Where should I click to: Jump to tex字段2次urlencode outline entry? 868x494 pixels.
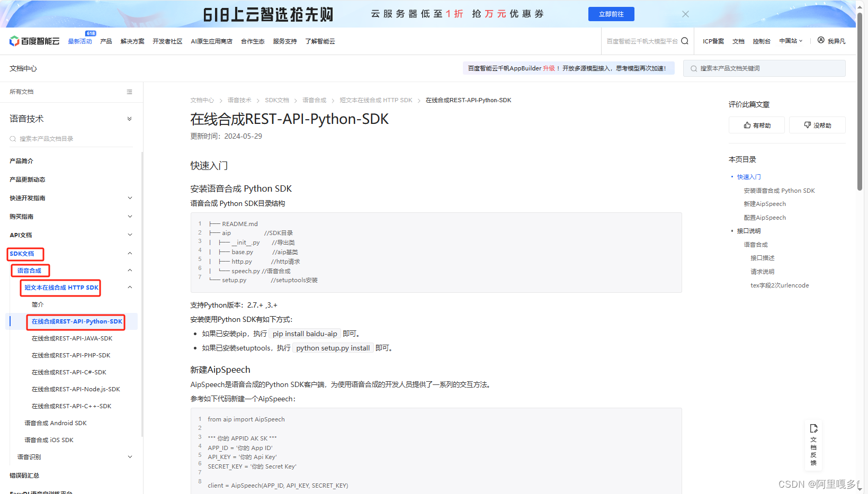tap(780, 285)
